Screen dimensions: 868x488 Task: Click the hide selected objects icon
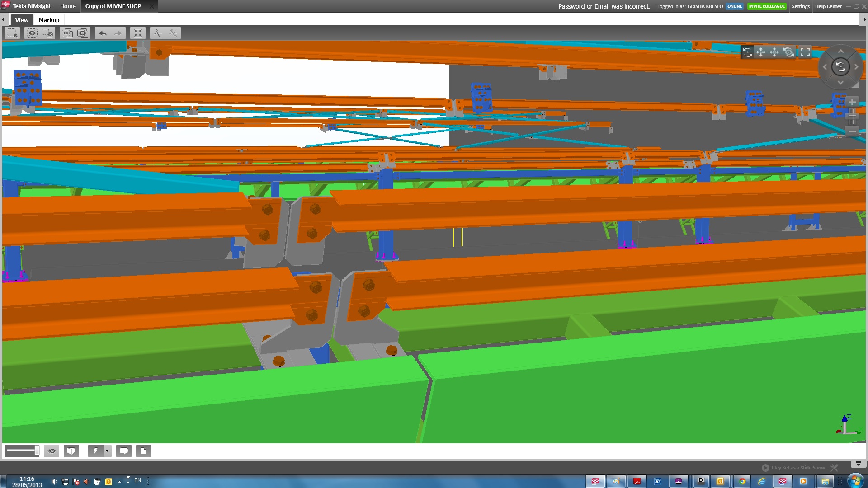(32, 33)
